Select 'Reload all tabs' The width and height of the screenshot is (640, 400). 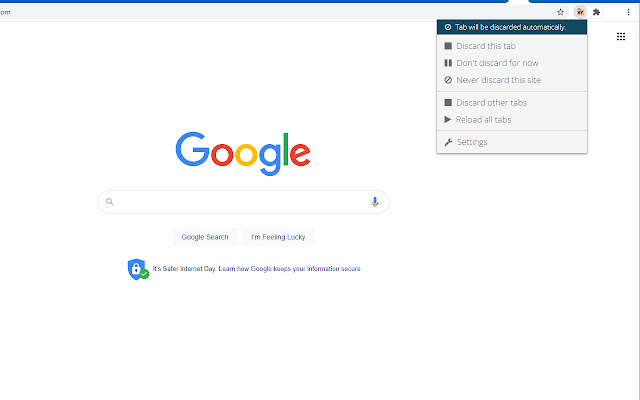(x=512, y=120)
